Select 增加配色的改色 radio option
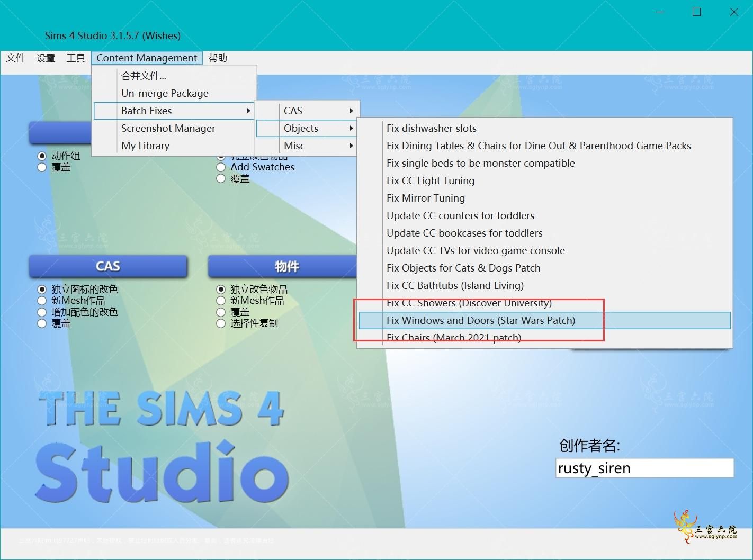753x560 pixels. [42, 312]
